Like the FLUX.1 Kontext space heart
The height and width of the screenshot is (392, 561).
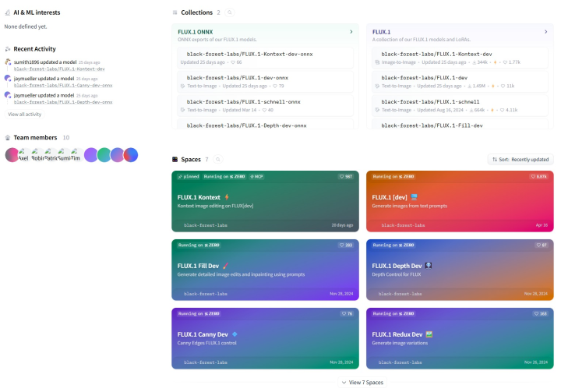click(x=345, y=177)
